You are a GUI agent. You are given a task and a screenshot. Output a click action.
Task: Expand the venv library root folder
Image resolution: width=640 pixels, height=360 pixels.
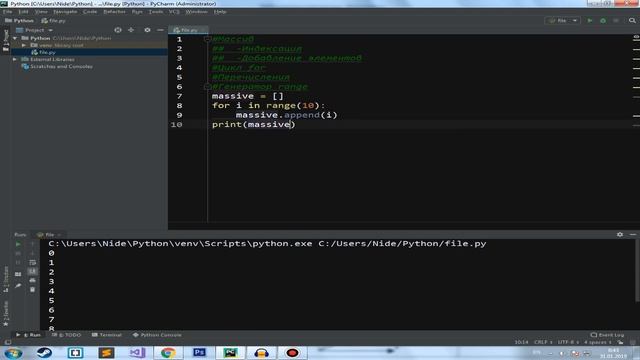click(x=24, y=45)
